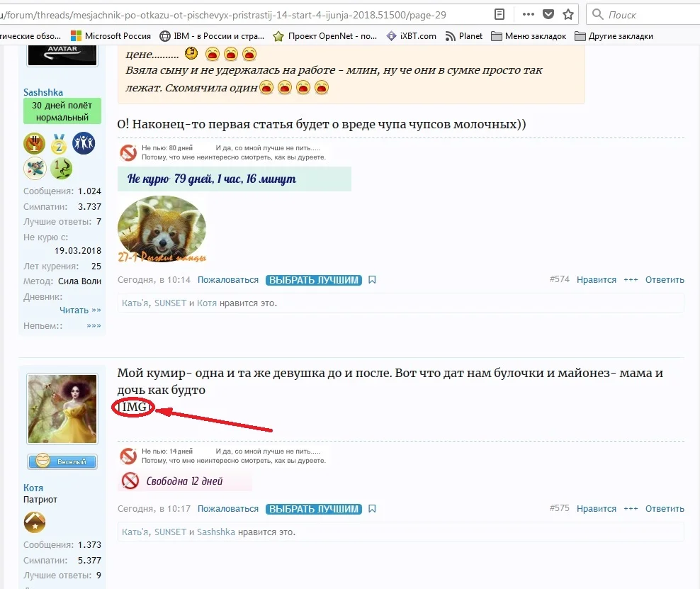Image resolution: width=700 pixels, height=589 pixels.
Task: Bookmark this page with the star icon
Action: click(567, 13)
